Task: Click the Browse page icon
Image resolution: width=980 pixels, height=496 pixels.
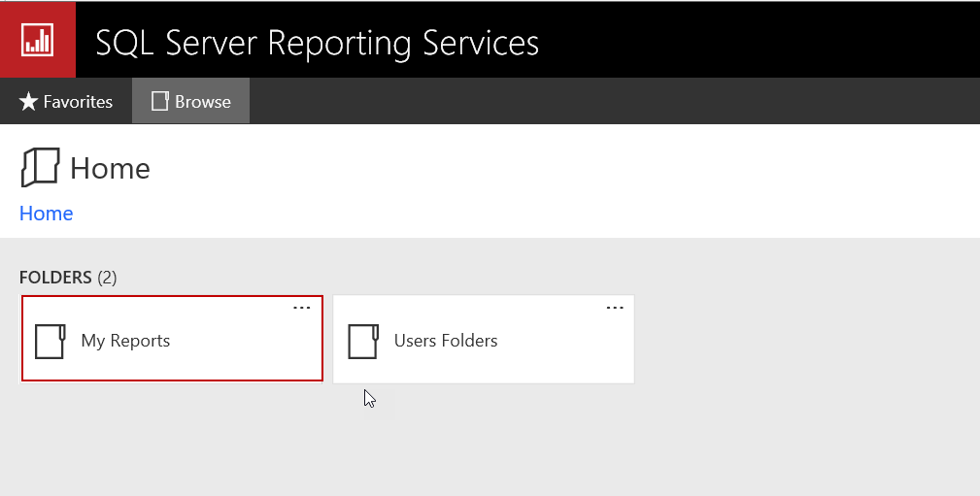Action: click(x=160, y=101)
